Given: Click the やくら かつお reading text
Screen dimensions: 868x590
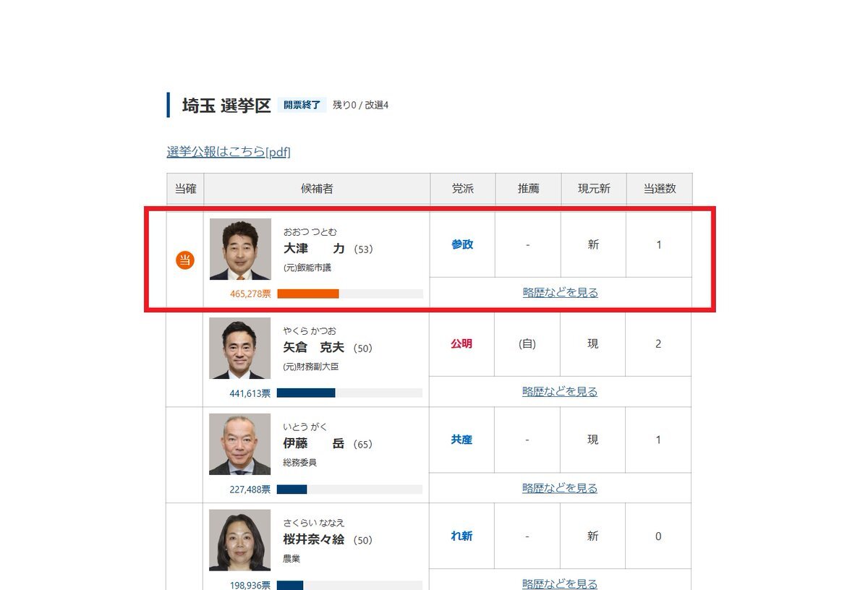Looking at the screenshot, I should (310, 331).
